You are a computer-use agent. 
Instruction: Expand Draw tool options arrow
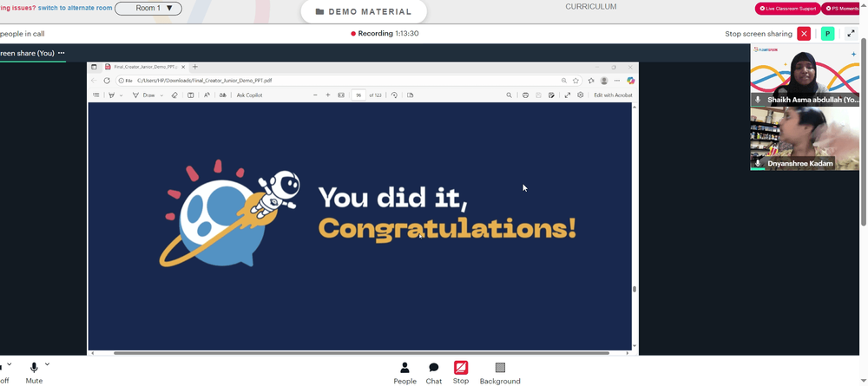pos(161,95)
